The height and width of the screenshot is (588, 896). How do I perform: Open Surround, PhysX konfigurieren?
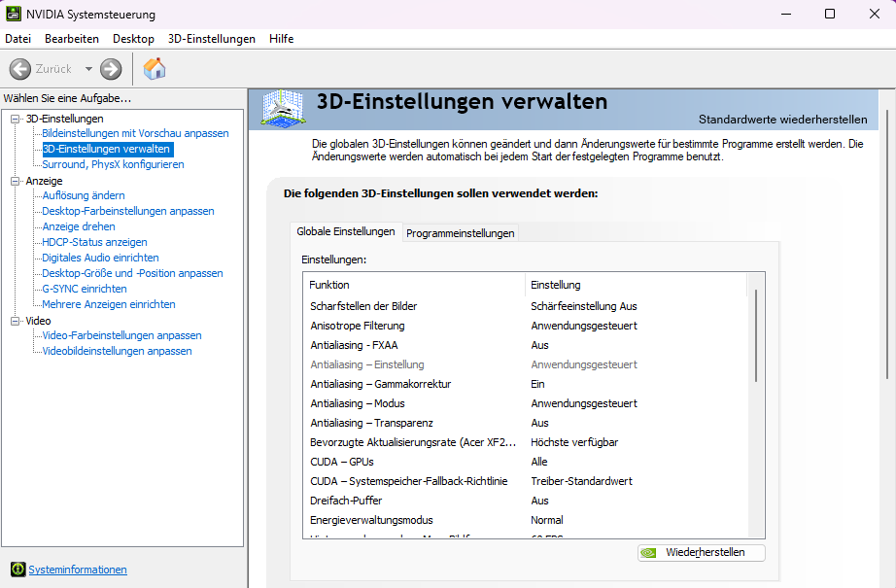click(x=113, y=164)
